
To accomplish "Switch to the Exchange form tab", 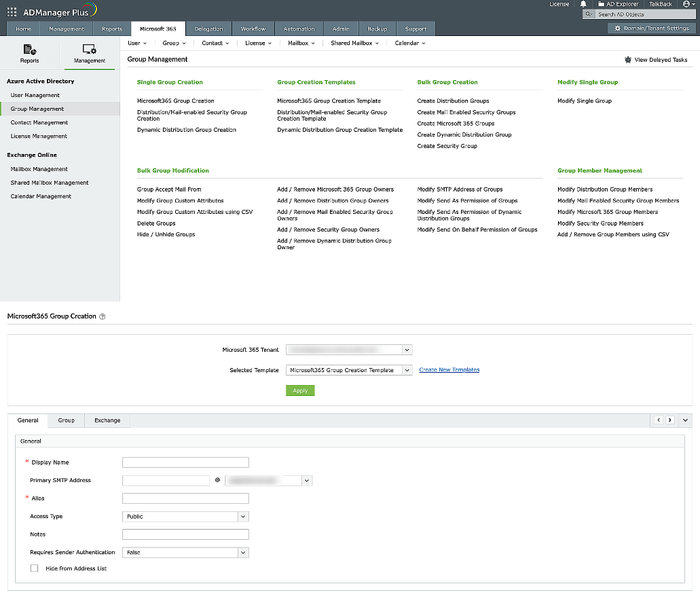I will (x=107, y=420).
